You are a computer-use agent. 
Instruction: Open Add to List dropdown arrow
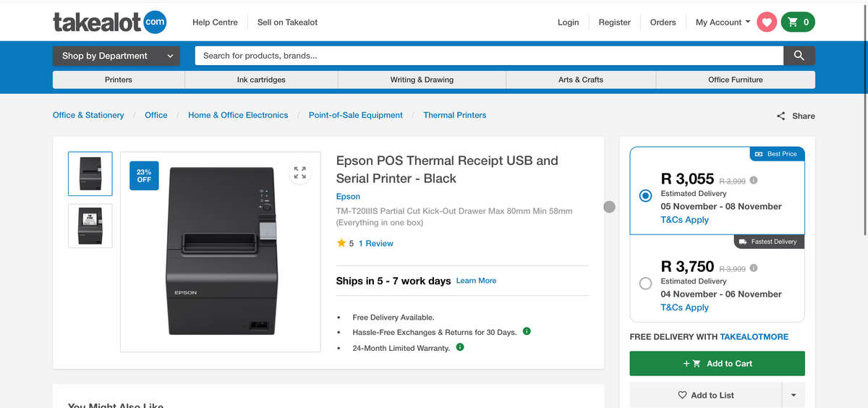tap(793, 395)
